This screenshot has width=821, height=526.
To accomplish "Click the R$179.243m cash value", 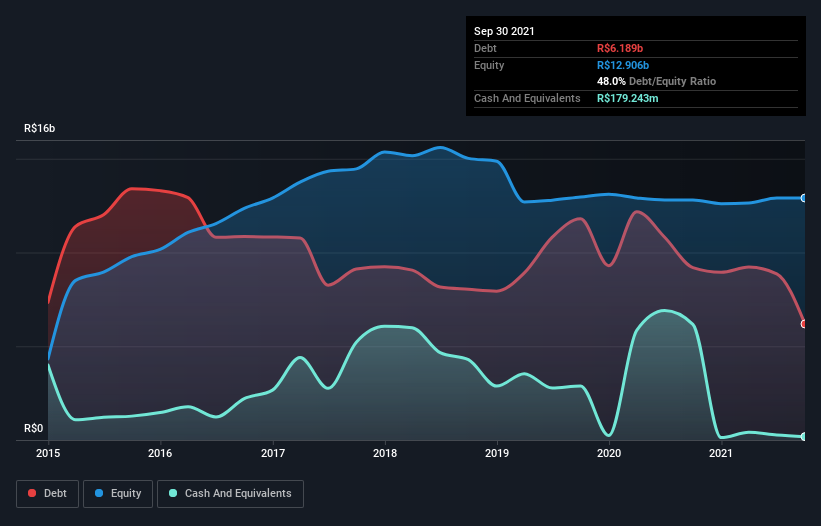I will click(x=628, y=98).
